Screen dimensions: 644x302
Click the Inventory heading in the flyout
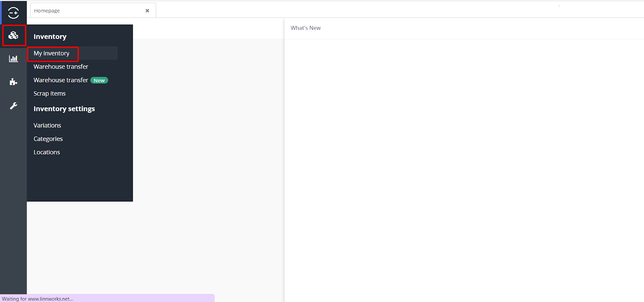coord(50,37)
